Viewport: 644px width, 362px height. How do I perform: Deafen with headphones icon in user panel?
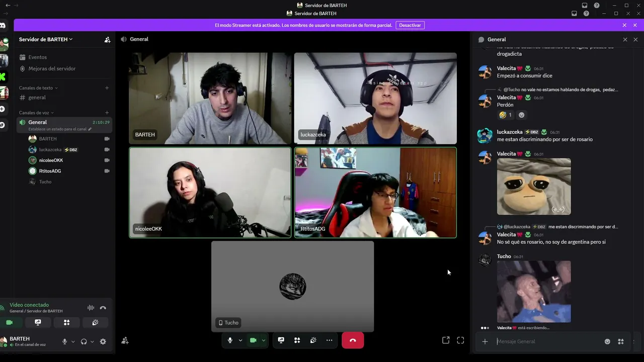coord(84,341)
